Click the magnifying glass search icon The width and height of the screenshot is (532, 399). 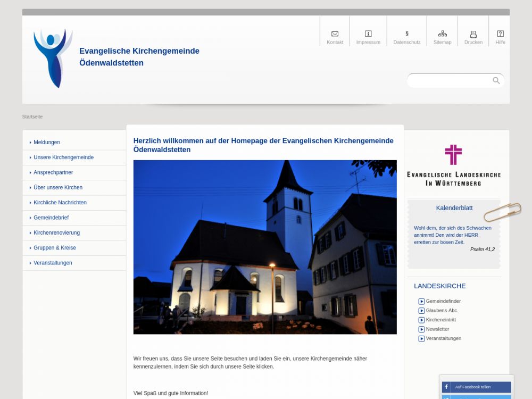[496, 80]
